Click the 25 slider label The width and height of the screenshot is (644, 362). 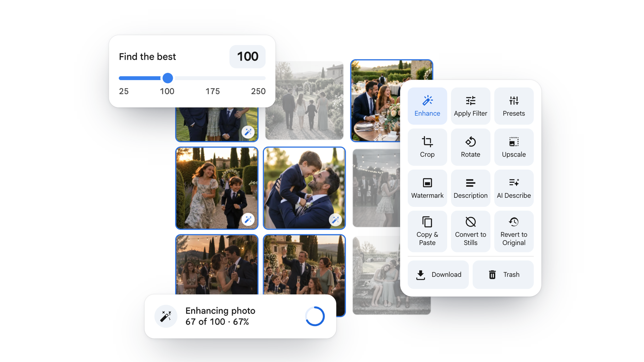pos(124,91)
